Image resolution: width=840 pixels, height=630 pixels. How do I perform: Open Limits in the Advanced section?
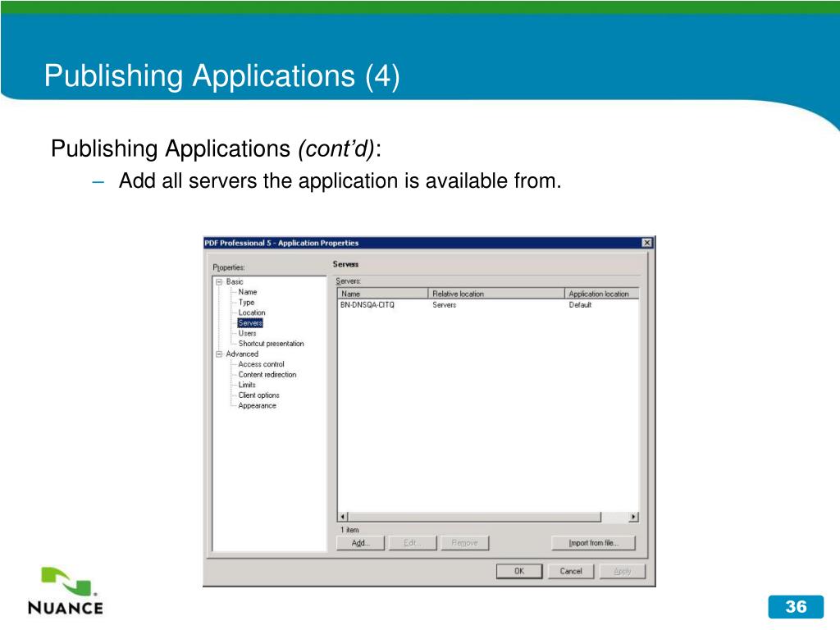coord(247,385)
